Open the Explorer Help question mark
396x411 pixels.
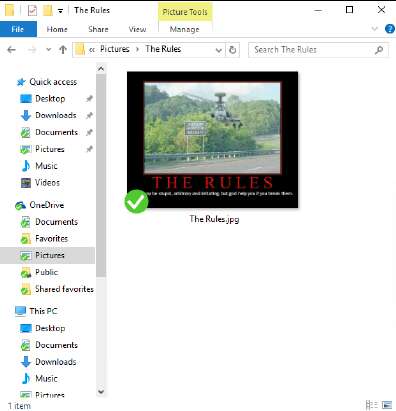point(389,29)
